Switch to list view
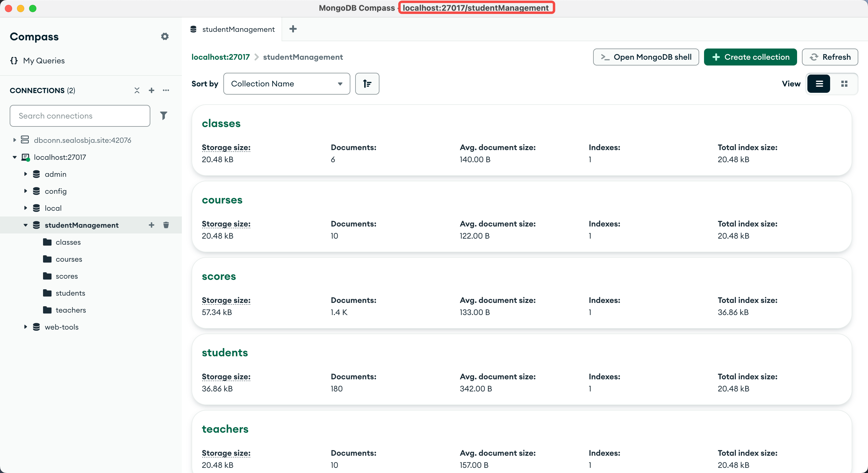The width and height of the screenshot is (868, 473). point(819,84)
